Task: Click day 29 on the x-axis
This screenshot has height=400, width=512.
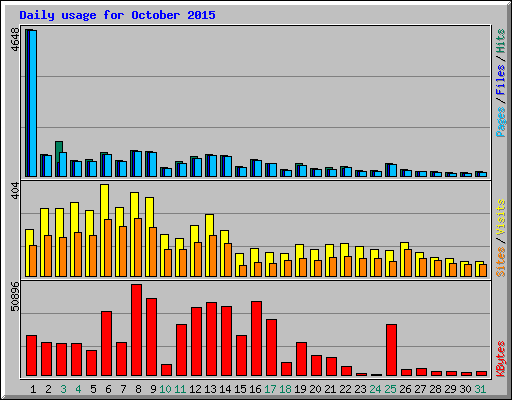Action: pyautogui.click(x=450, y=389)
